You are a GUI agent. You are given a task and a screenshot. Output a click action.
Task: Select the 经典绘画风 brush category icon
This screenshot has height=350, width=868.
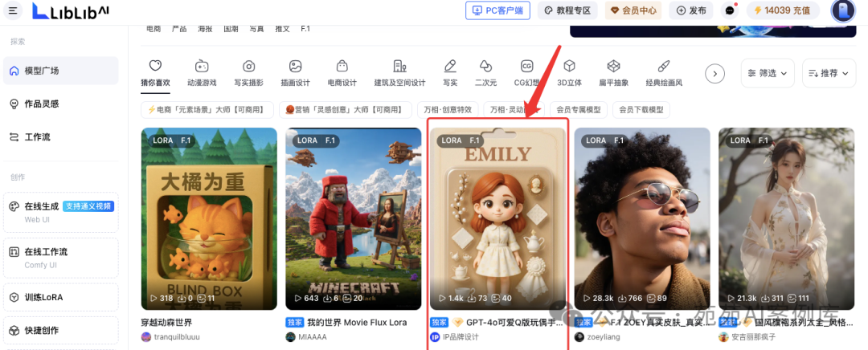point(663,67)
